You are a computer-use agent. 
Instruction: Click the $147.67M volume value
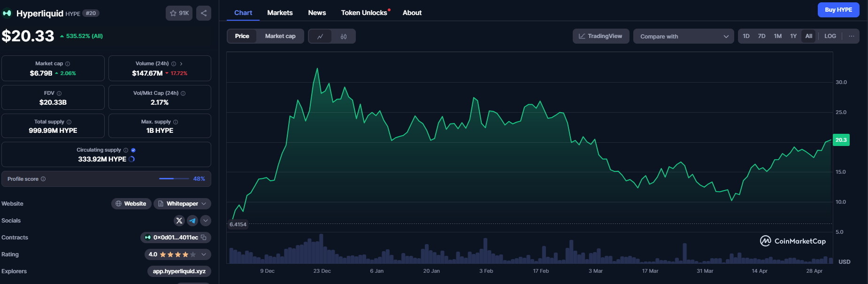click(x=147, y=73)
